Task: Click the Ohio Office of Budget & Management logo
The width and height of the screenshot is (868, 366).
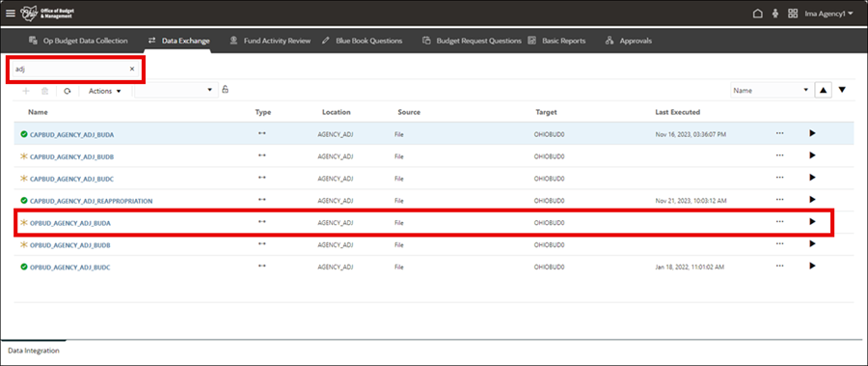Action: click(46, 14)
